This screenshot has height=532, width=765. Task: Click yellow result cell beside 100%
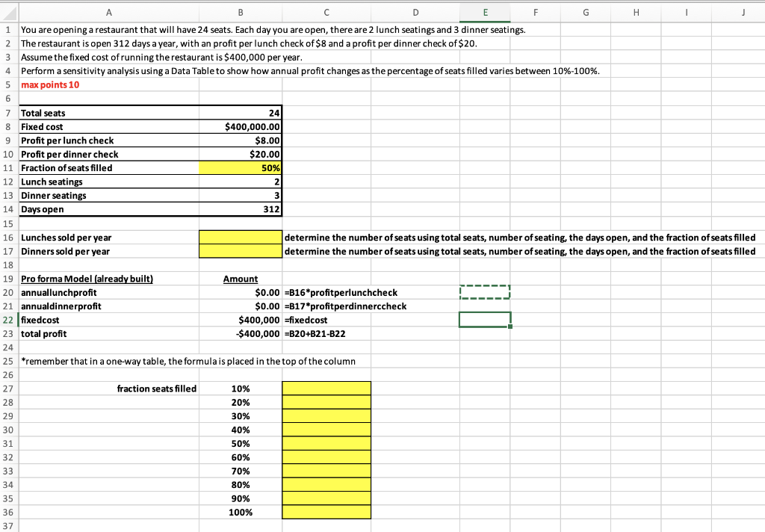[x=326, y=513]
